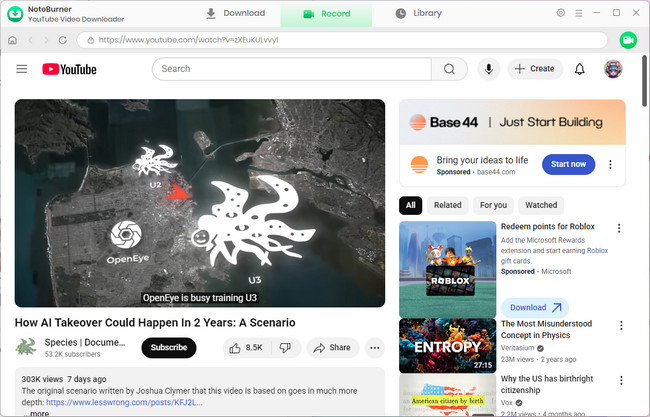
Task: Open the Library tab
Action: (x=418, y=13)
